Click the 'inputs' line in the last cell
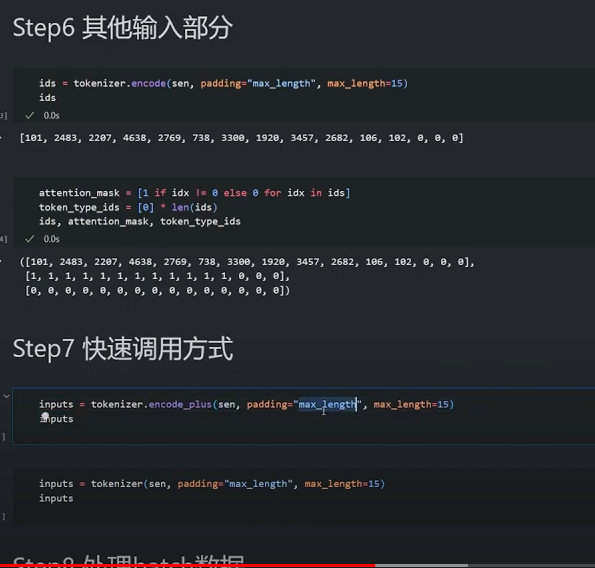This screenshot has width=595, height=568. tap(56, 498)
